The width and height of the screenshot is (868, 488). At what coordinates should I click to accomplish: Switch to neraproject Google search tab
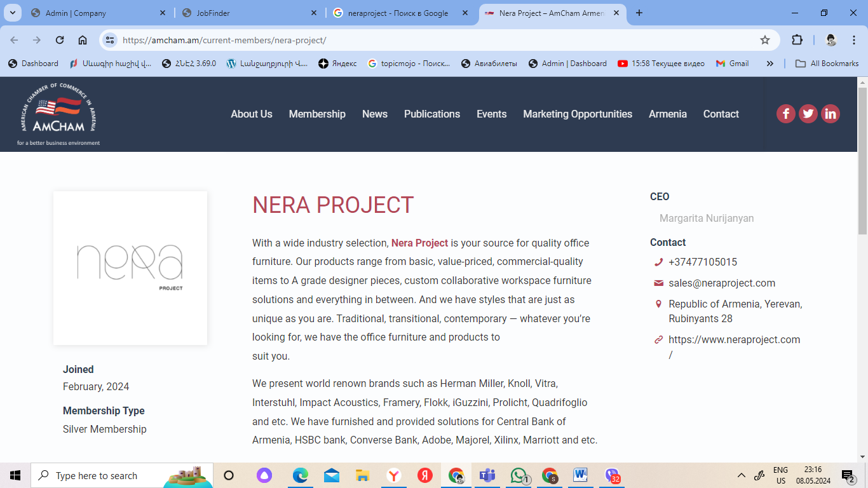tap(400, 13)
